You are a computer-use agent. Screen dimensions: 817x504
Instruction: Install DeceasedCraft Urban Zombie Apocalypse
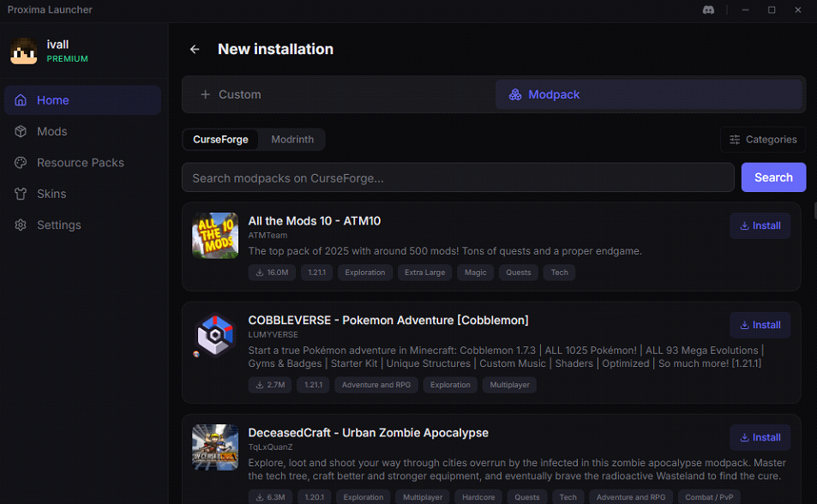(x=760, y=438)
